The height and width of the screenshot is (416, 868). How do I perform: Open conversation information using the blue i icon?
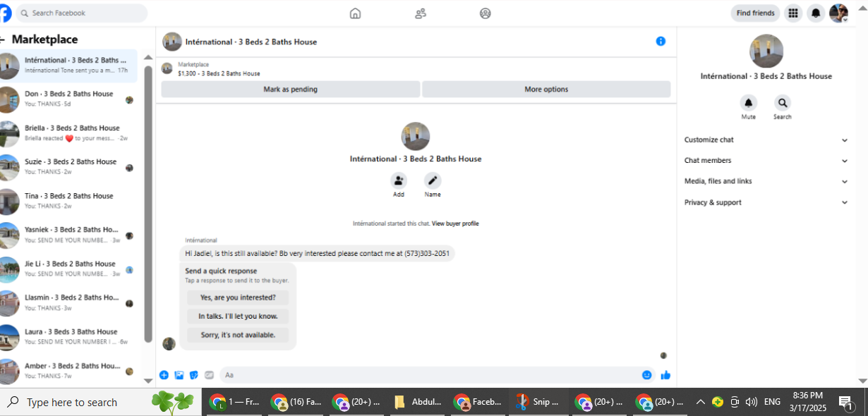click(661, 42)
